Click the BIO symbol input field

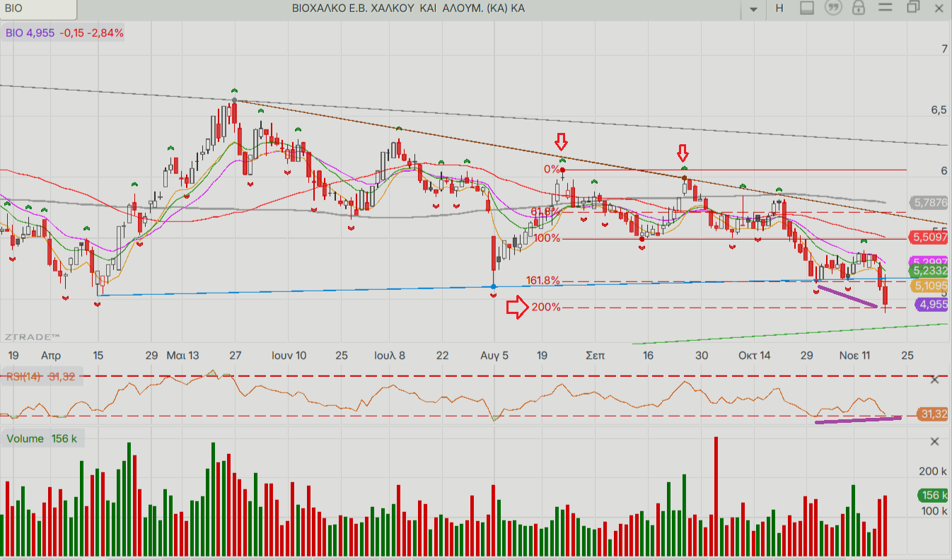(37, 8)
